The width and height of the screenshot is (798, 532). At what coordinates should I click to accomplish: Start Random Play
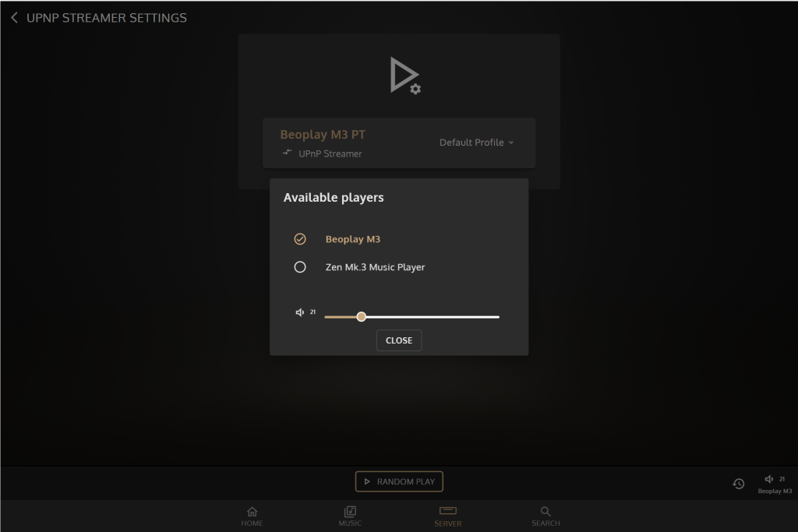pyautogui.click(x=399, y=481)
